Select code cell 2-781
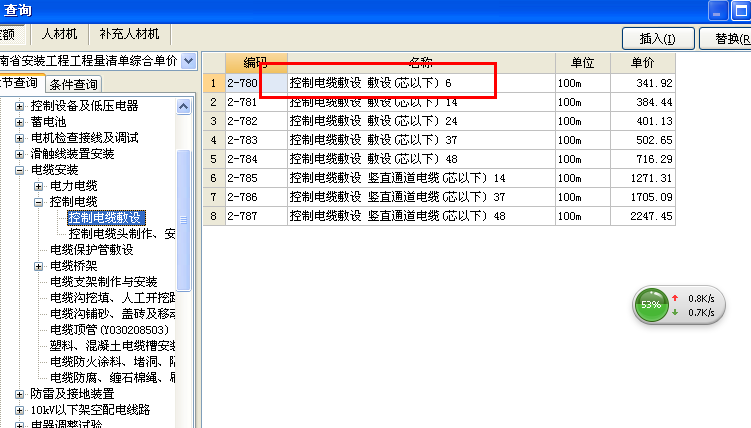Screen dimensions: 751x428 pyautogui.click(x=256, y=102)
